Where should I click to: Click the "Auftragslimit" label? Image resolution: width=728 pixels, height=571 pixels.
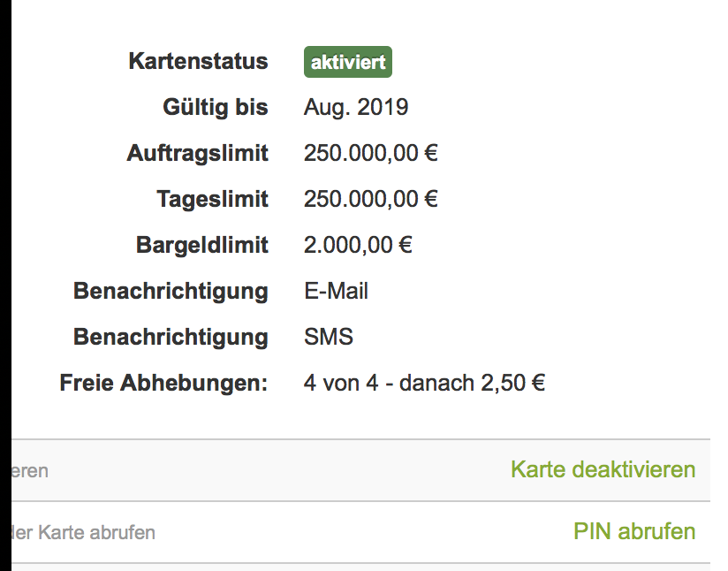pyautogui.click(x=197, y=154)
